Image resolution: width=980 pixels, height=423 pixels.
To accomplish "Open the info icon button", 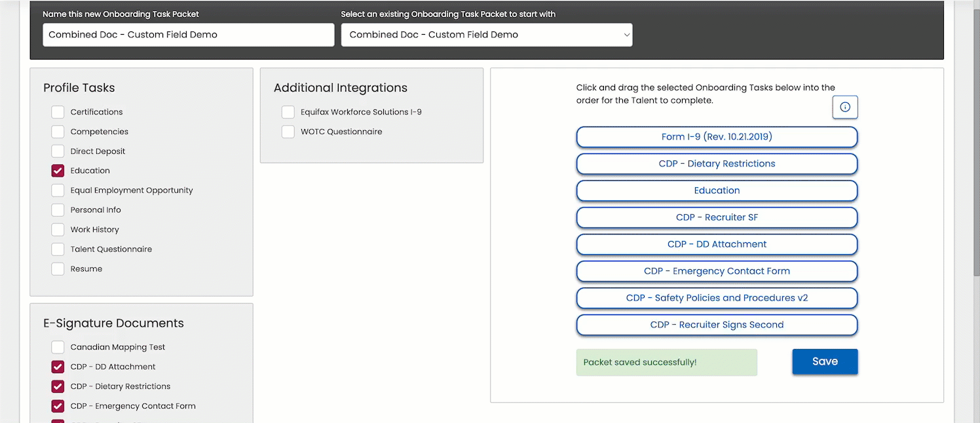I will pyautogui.click(x=845, y=107).
